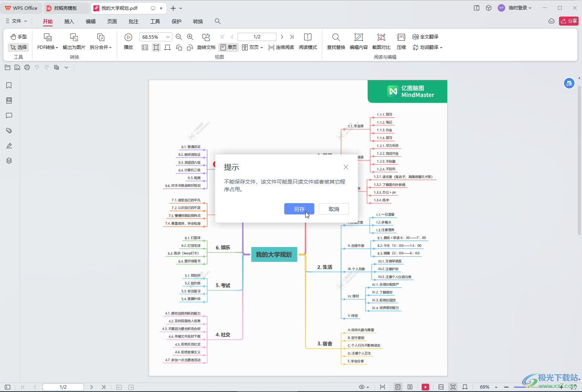Viewport: 582px width, 392px height.
Task: Open the attachments panel paperclip icon
Action: [x=9, y=131]
